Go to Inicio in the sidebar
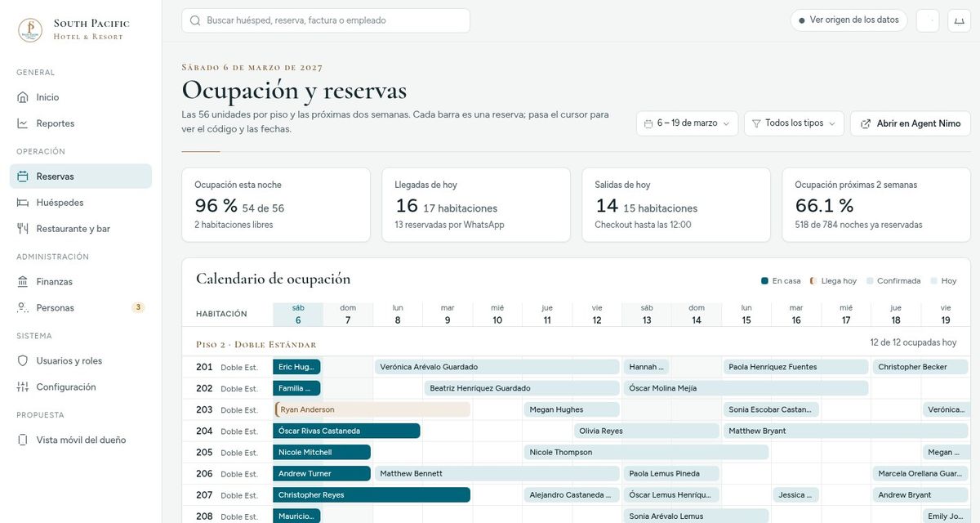This screenshot has width=980, height=523. [81, 97]
